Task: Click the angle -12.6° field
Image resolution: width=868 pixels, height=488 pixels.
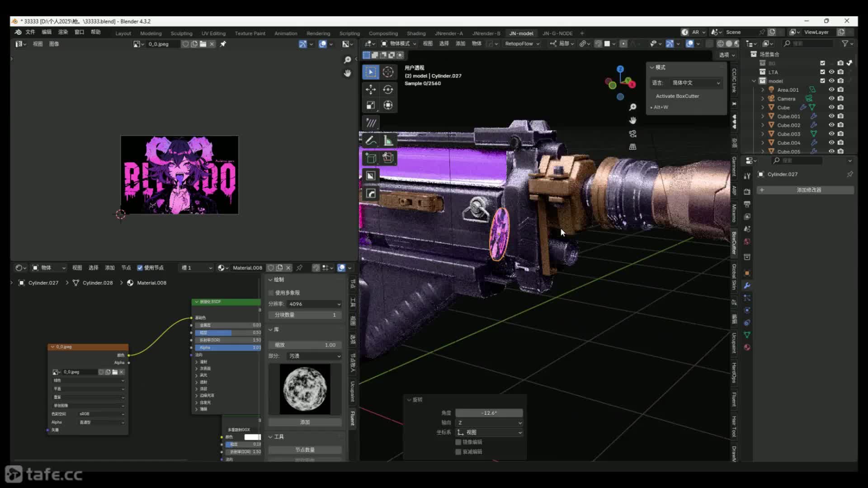Action: pos(489,413)
